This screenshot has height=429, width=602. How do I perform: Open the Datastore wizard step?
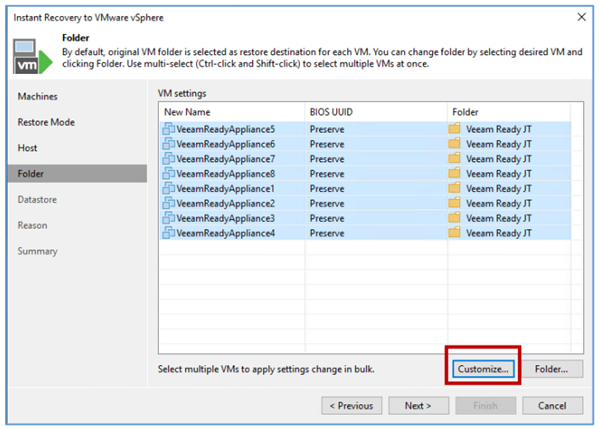coord(37,199)
